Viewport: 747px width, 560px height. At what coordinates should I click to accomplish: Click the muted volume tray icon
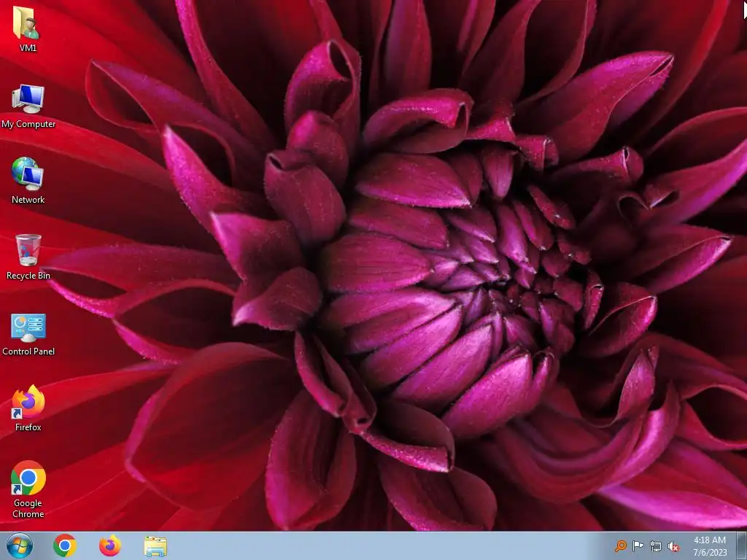point(673,546)
